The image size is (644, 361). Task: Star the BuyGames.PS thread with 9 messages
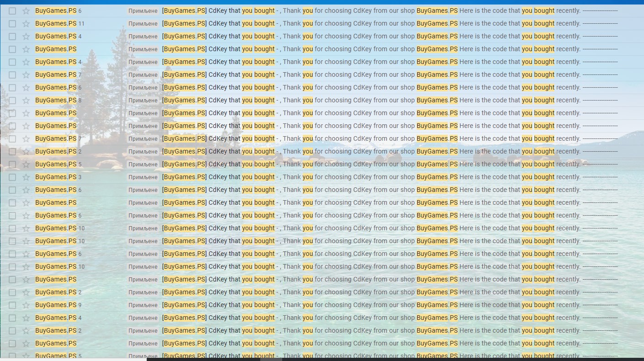[26, 305]
